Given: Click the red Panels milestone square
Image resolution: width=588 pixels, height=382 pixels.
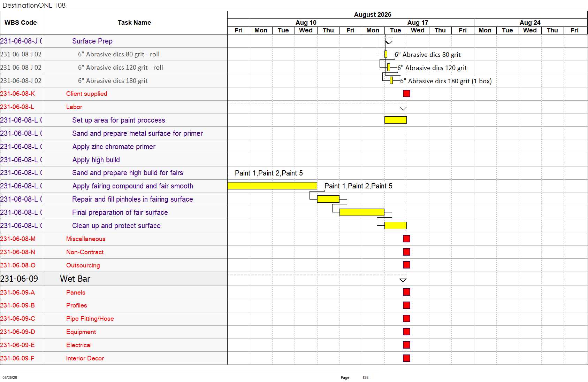Looking at the screenshot, I should 406,292.
